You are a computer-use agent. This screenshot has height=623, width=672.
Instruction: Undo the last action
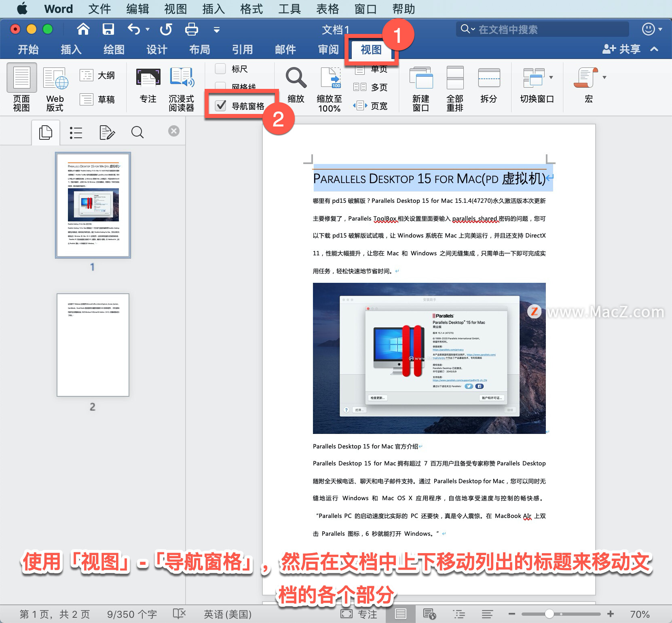134,29
